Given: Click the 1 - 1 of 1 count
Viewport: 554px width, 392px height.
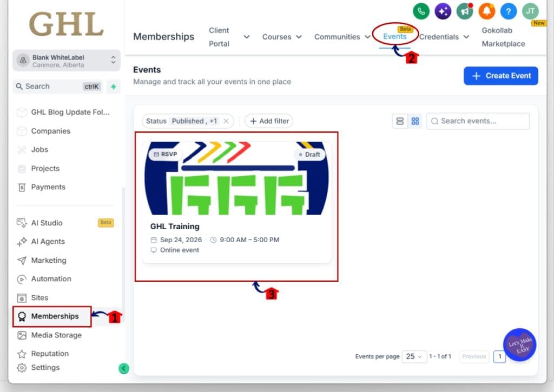Looking at the screenshot, I should coord(440,357).
